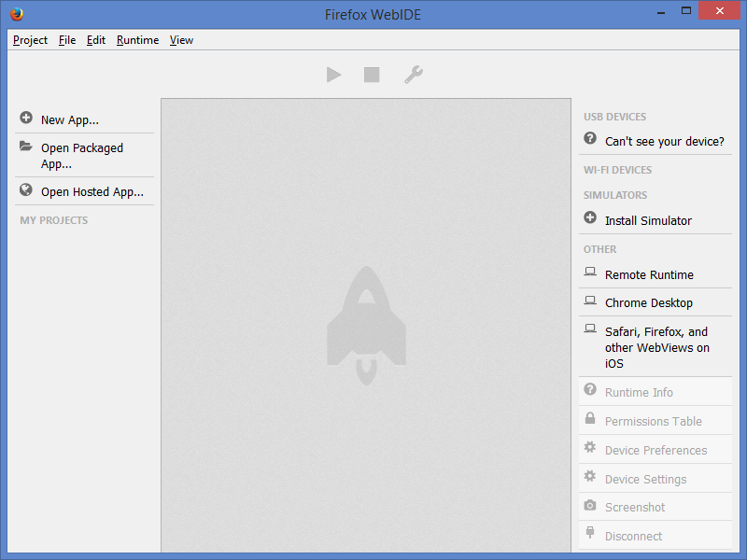
Task: Open the Device Preferences entry
Action: coord(655,450)
